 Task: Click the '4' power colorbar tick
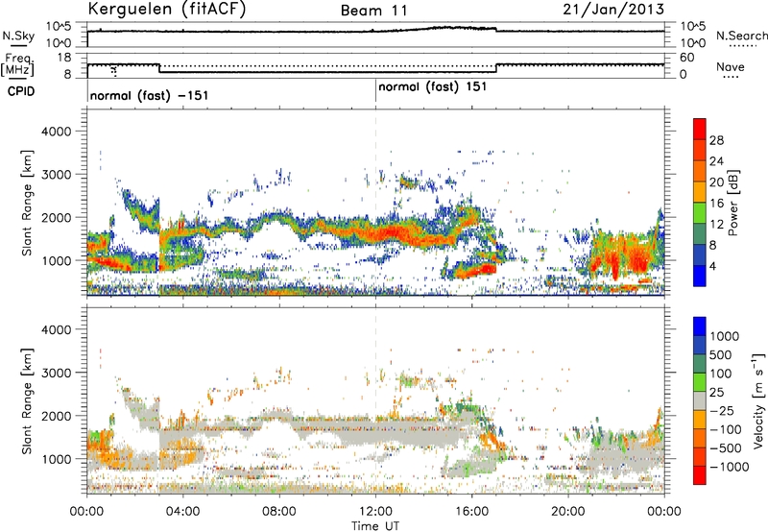point(712,266)
